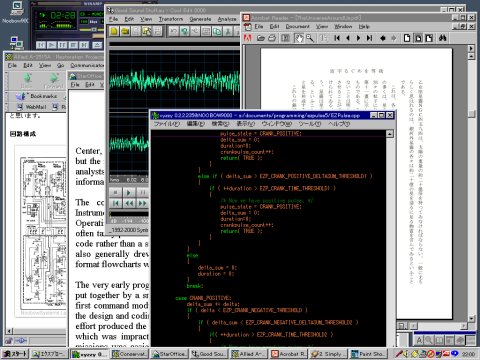Screen dimensions: 480x360
Task: Open the Communicator menu in Netscape window
Action: tap(87, 65)
